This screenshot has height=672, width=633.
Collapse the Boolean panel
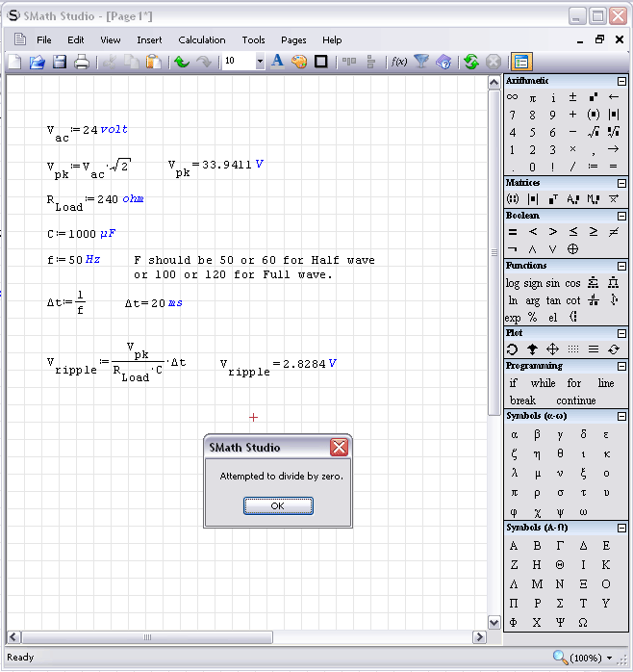point(621,217)
